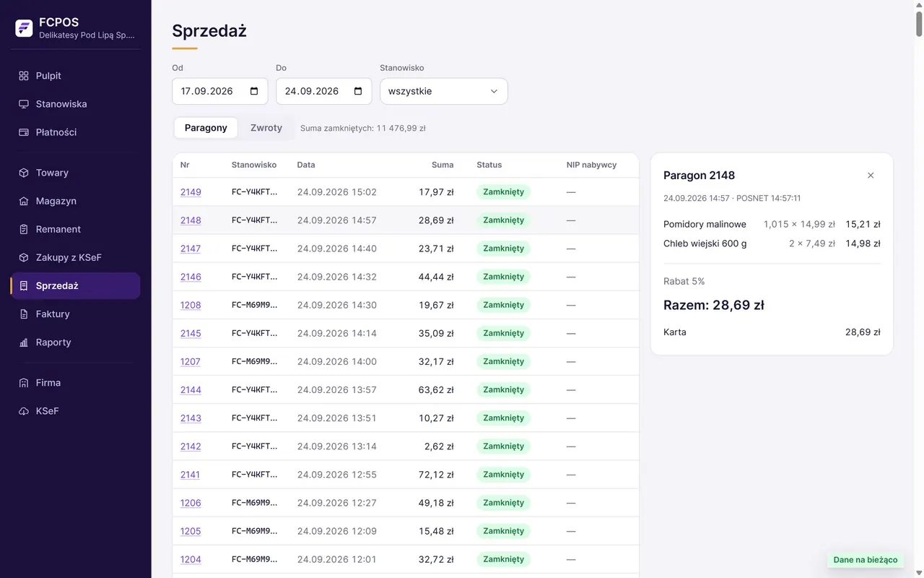Click the Suma column header
The height and width of the screenshot is (578, 924).
pyautogui.click(x=443, y=165)
